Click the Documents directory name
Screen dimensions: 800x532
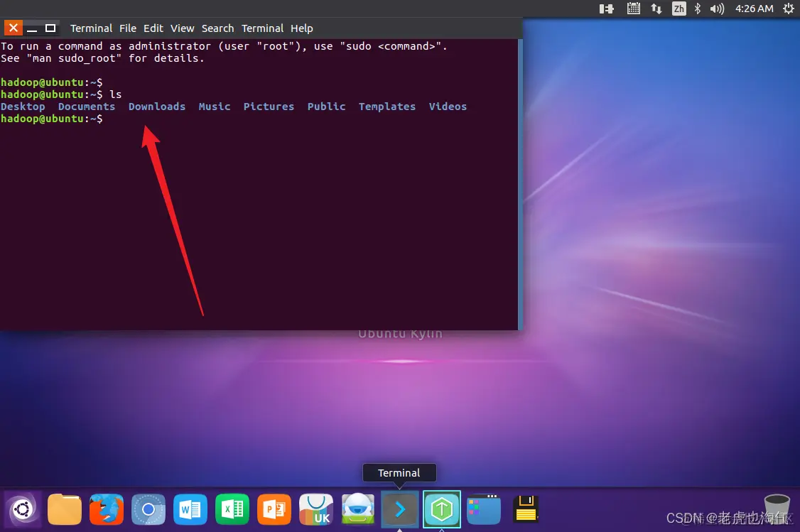coord(87,107)
